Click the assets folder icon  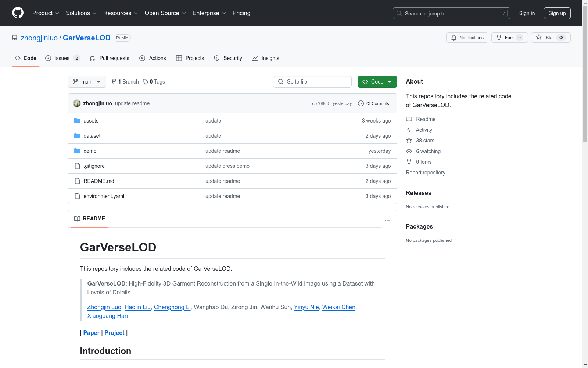click(77, 121)
